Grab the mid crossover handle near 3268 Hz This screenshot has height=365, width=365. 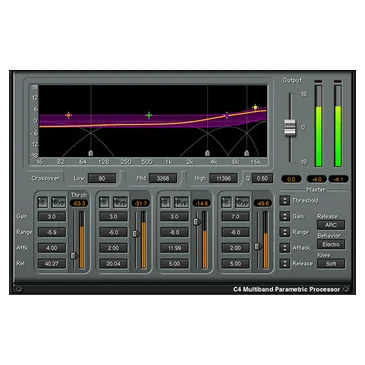(207, 153)
